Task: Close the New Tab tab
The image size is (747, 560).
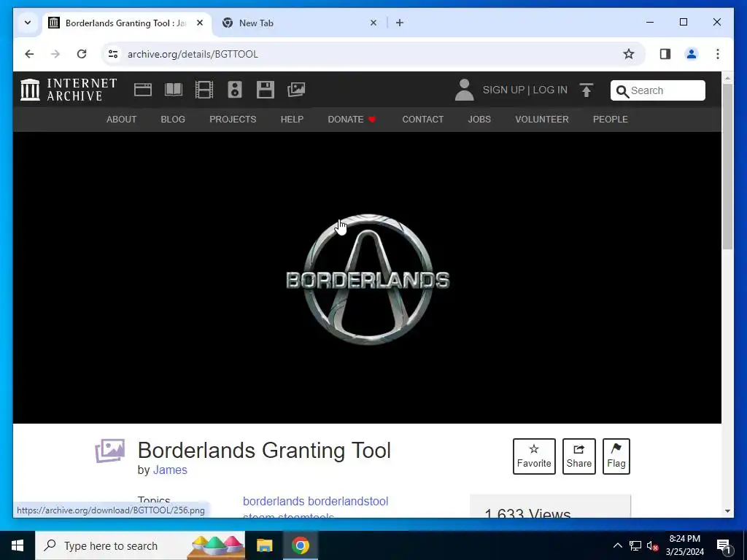Action: pyautogui.click(x=373, y=23)
